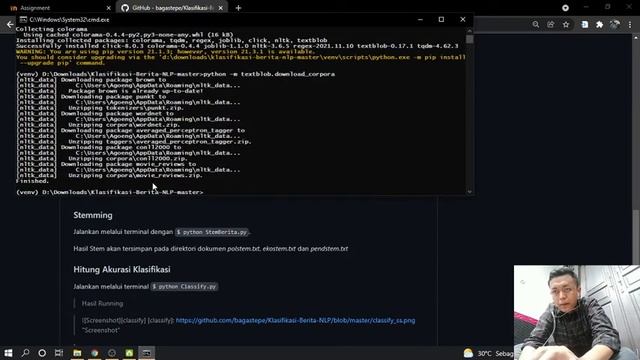Go back using browser back arrow
This screenshot has height=360, width=640.
(x=10, y=25)
